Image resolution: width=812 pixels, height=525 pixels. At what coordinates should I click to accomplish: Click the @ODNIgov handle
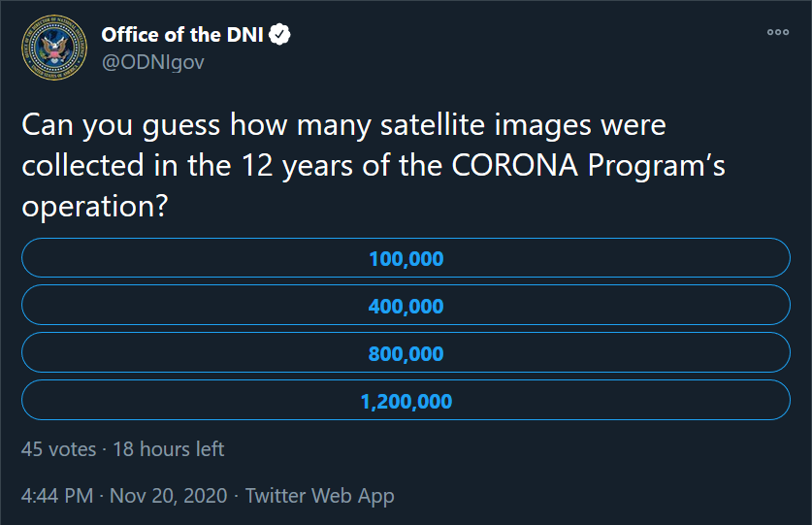click(153, 62)
